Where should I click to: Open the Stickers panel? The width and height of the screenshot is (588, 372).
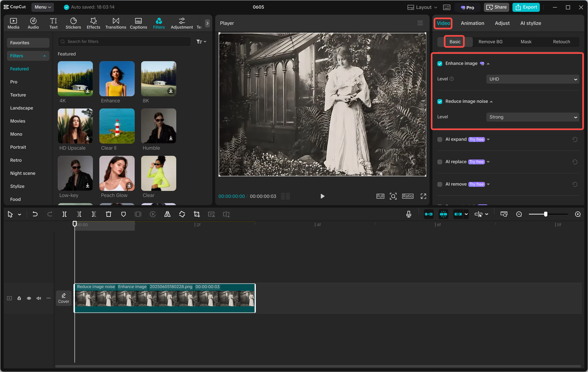[73, 23]
